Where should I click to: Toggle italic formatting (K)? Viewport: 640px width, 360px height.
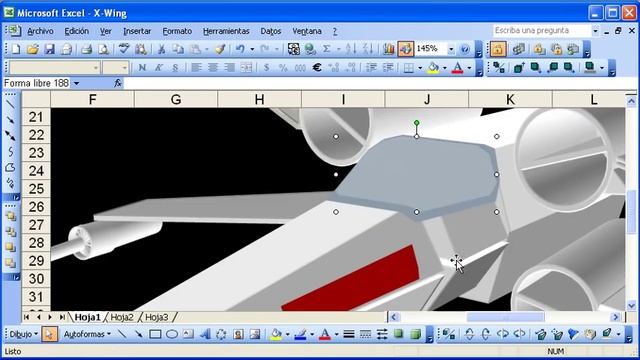[x=159, y=67]
